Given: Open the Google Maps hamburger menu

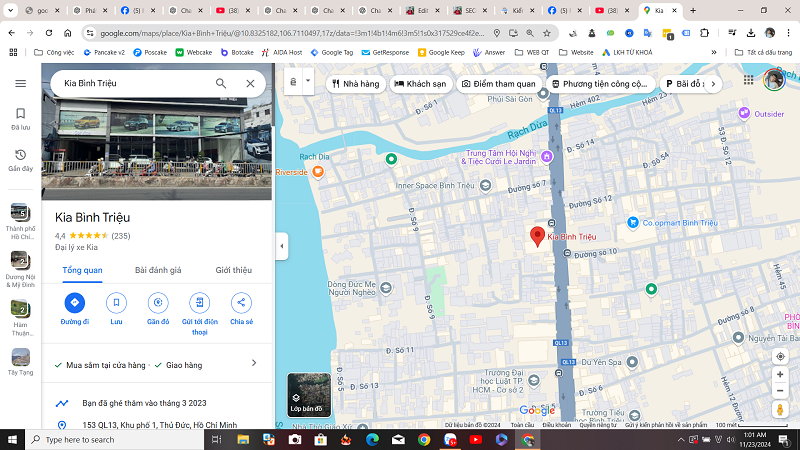Looking at the screenshot, I should tap(20, 83).
